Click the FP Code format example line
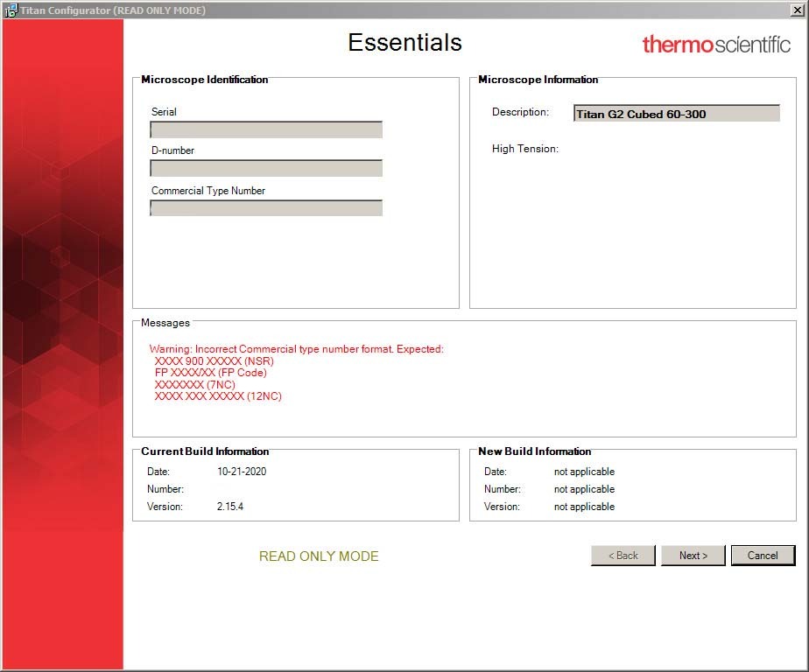This screenshot has height=672, width=809. coord(210,373)
